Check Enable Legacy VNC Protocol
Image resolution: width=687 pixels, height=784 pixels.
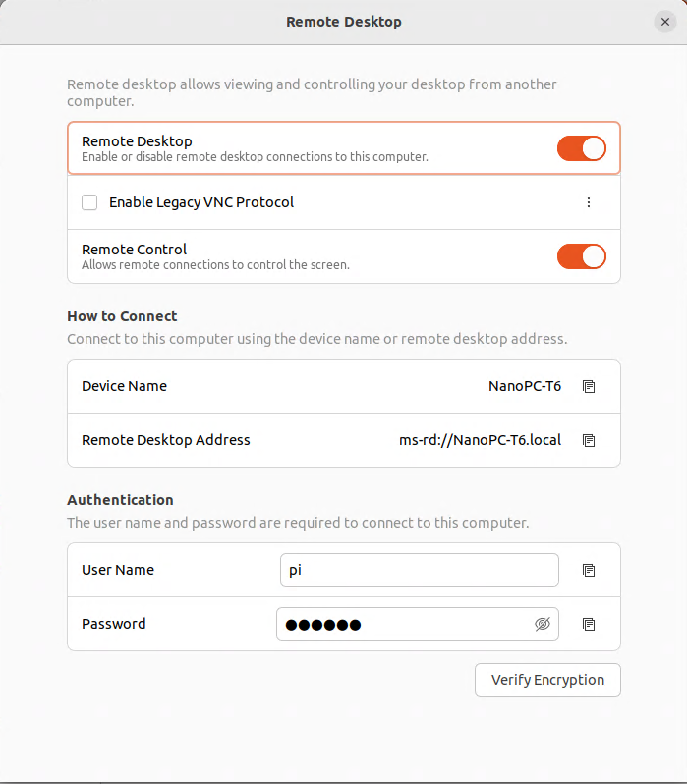pyautogui.click(x=89, y=202)
